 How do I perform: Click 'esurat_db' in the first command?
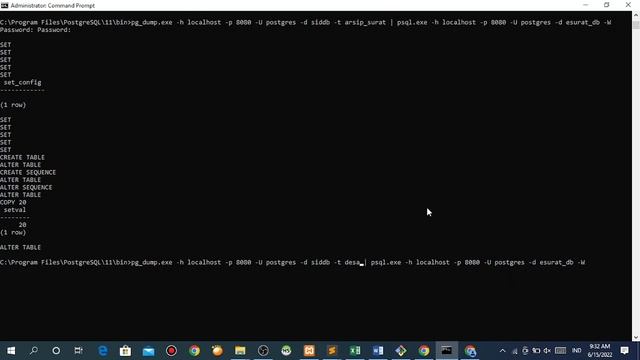pyautogui.click(x=582, y=22)
